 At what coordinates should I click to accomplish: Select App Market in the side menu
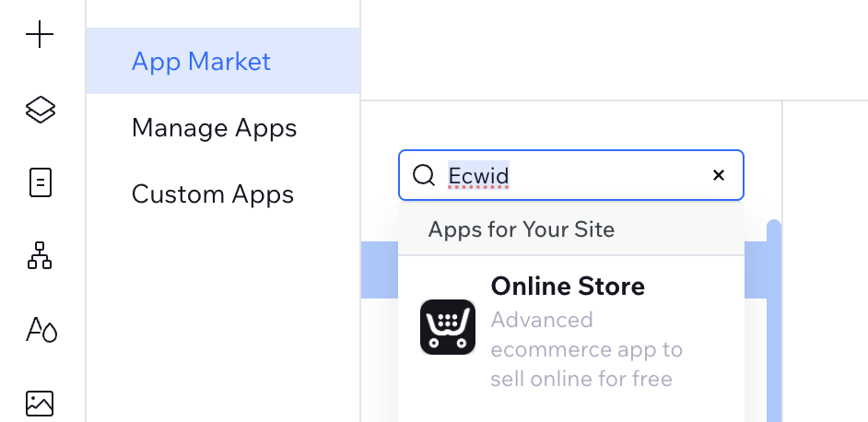tap(201, 62)
